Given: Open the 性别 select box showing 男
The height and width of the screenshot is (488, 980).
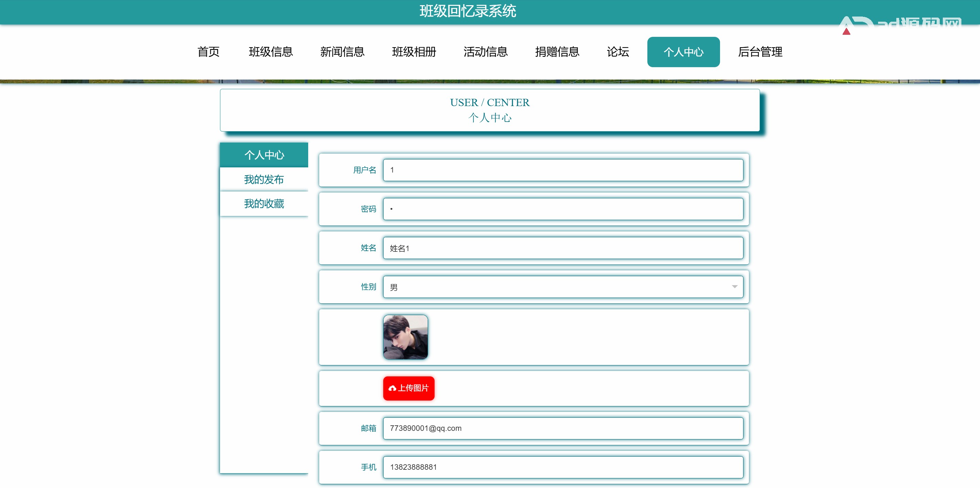Looking at the screenshot, I should [562, 287].
